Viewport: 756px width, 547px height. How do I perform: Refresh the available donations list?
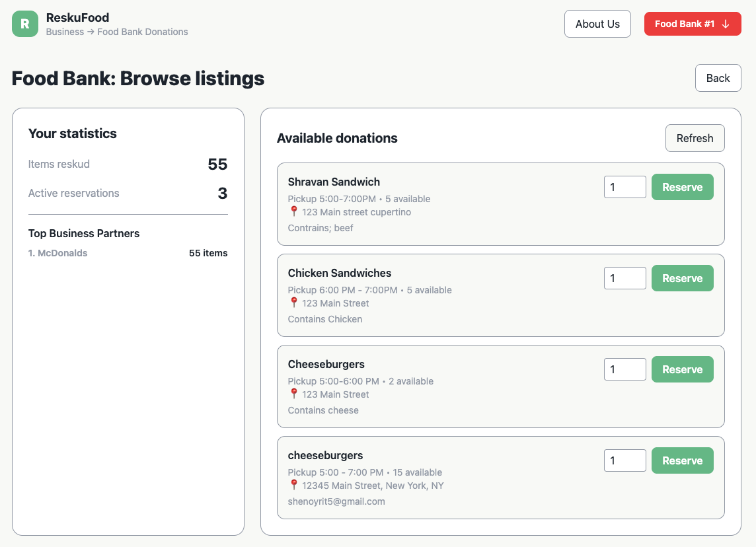[x=695, y=138]
